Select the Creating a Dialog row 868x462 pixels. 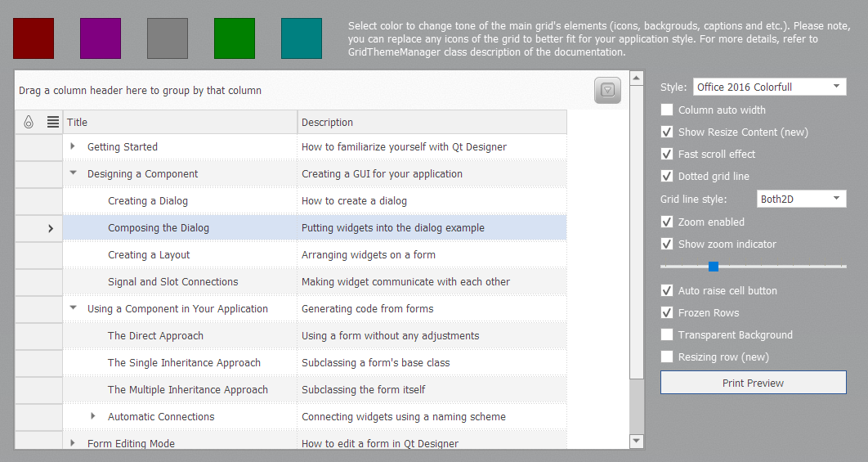[x=315, y=201]
